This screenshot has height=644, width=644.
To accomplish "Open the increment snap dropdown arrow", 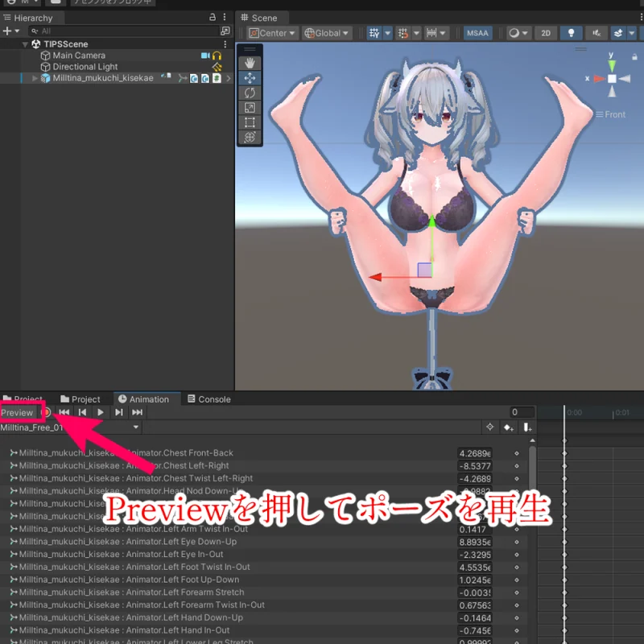I will point(416,33).
